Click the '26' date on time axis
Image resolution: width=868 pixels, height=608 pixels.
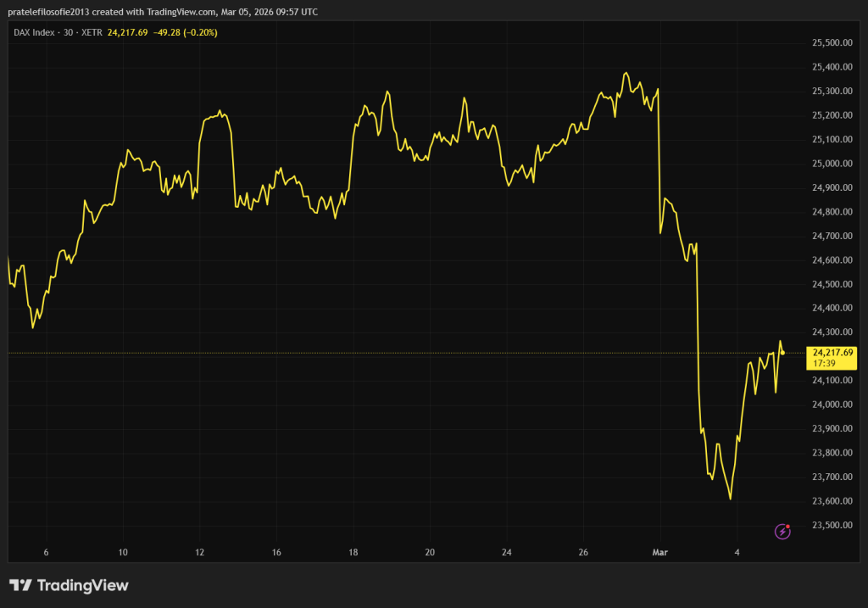583,552
